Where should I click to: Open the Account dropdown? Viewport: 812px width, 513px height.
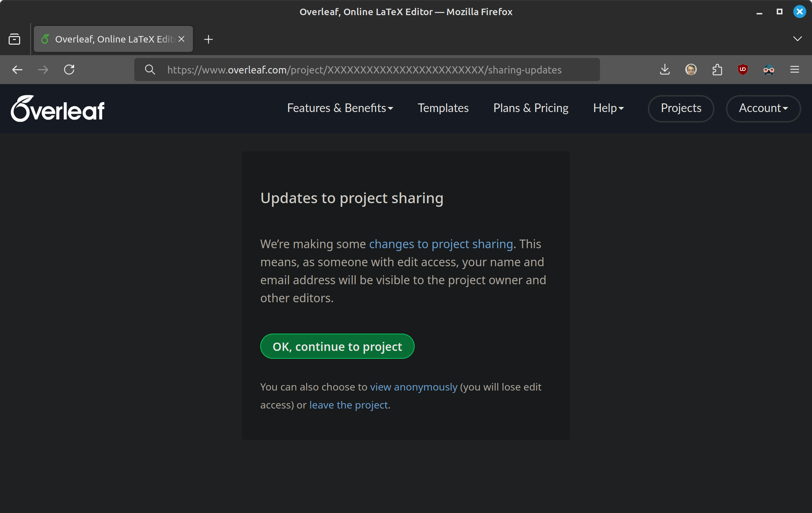pos(763,108)
